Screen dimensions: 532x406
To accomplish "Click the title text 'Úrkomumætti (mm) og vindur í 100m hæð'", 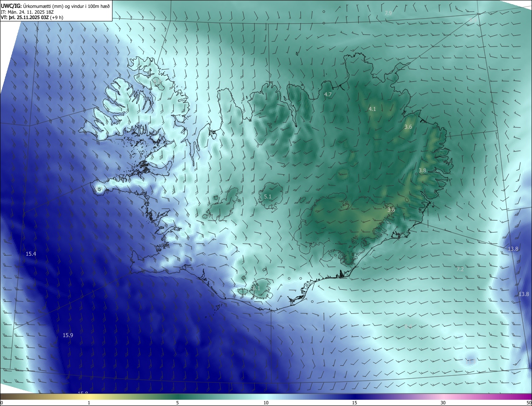I will (x=66, y=6).
